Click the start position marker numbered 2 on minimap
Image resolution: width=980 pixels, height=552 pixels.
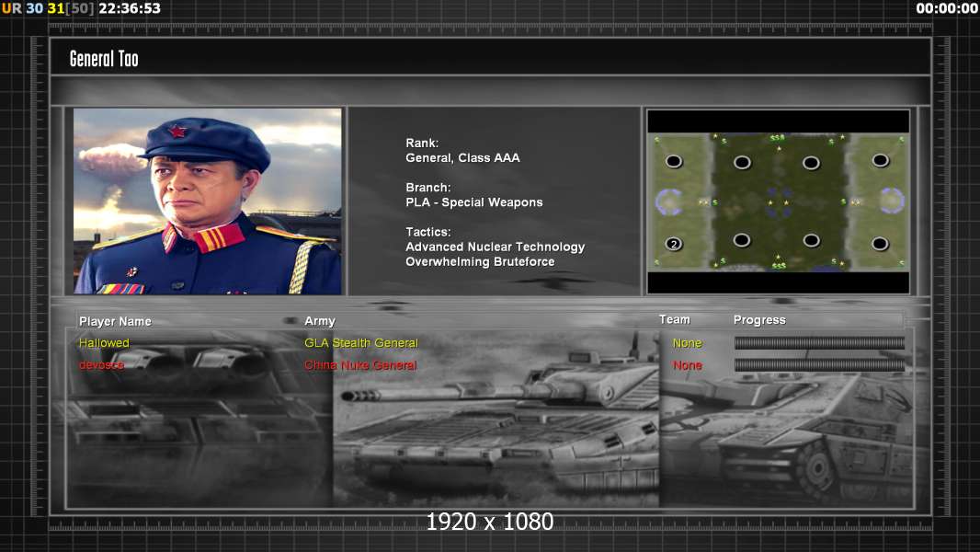(x=673, y=243)
